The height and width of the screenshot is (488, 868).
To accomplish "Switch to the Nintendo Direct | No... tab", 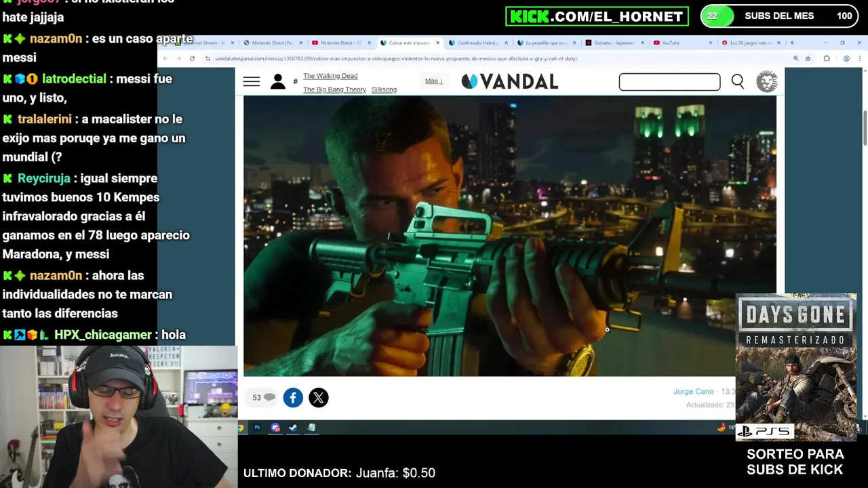I will (x=273, y=43).
